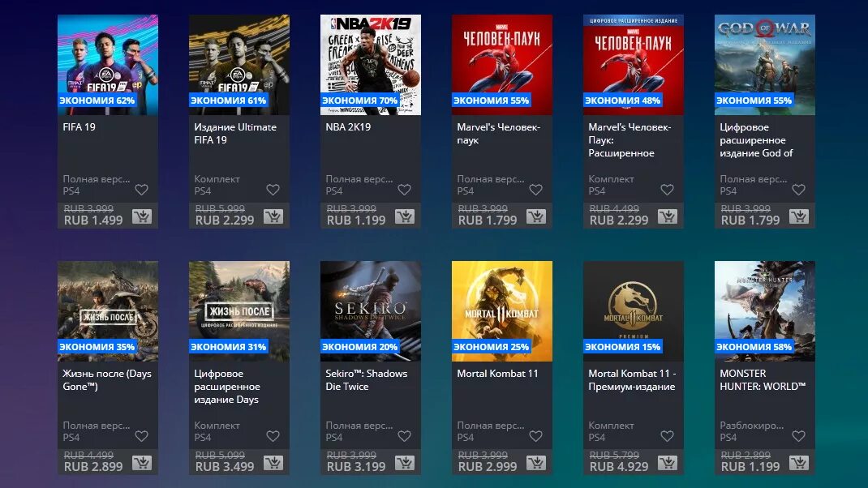Open the yellow Mortal Kombat 11 cover
Image resolution: width=868 pixels, height=488 pixels.
point(501,311)
